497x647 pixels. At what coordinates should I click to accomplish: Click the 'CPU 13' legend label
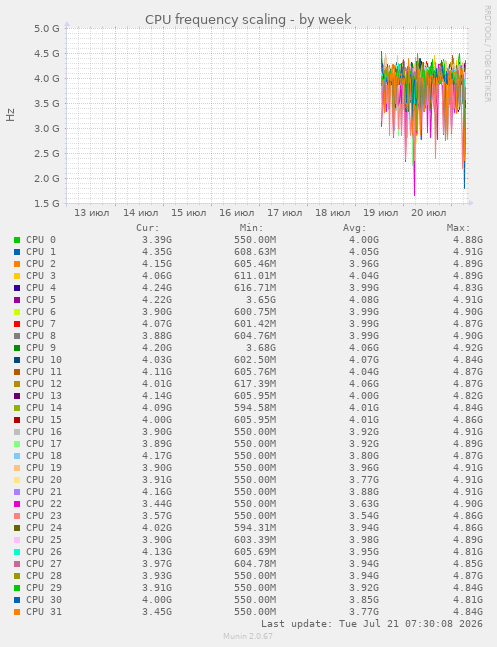pyautogui.click(x=44, y=395)
